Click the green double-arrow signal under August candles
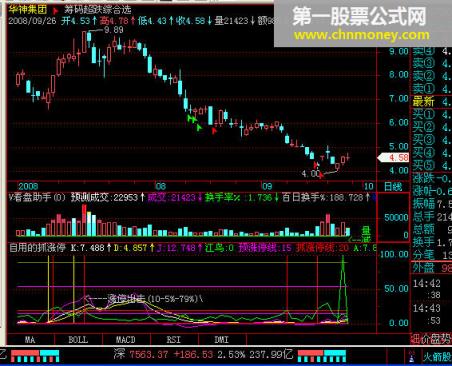452x366 pixels. coord(191,118)
